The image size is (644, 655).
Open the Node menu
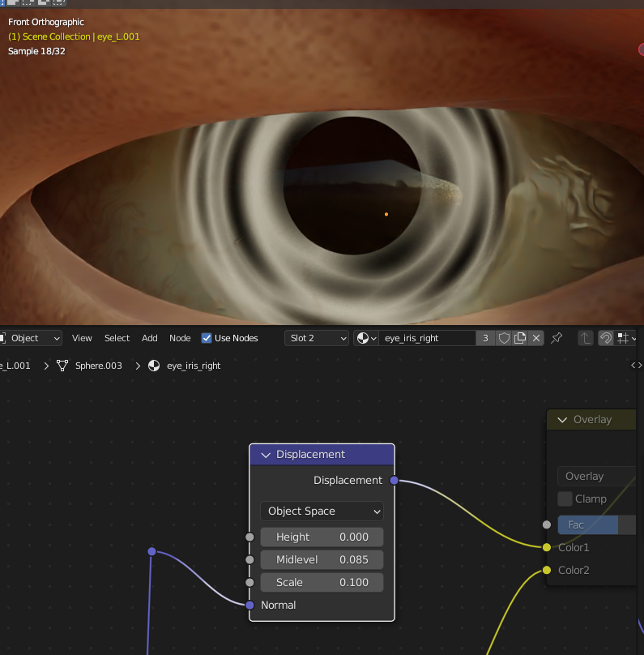180,338
